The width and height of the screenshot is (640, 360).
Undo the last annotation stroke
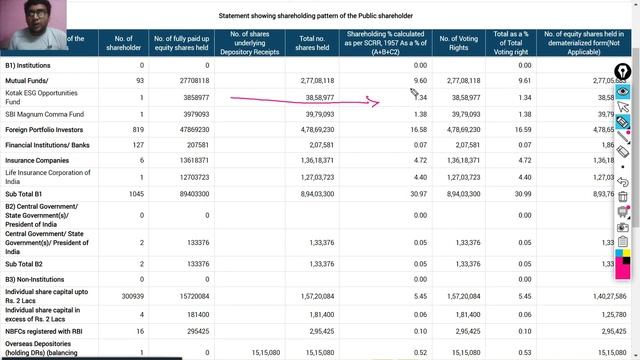coord(622,182)
